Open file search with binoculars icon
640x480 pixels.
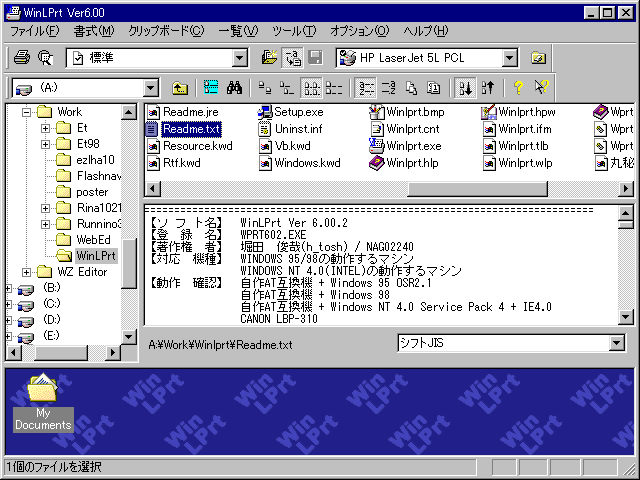pos(234,87)
